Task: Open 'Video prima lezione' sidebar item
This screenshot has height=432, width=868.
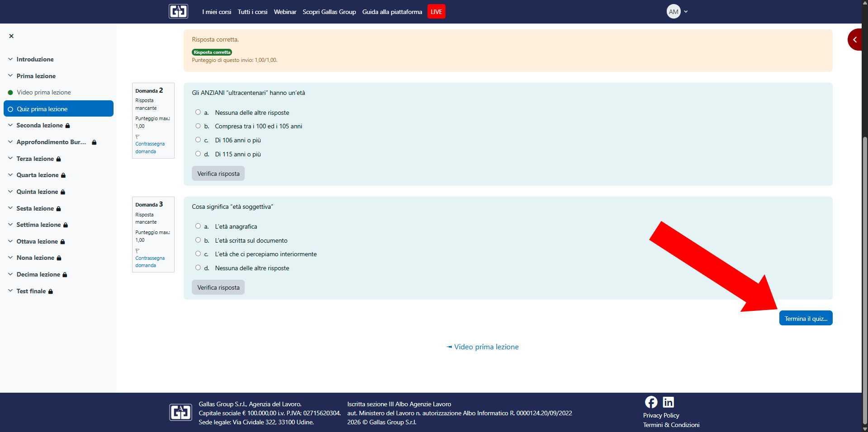Action: coord(43,92)
